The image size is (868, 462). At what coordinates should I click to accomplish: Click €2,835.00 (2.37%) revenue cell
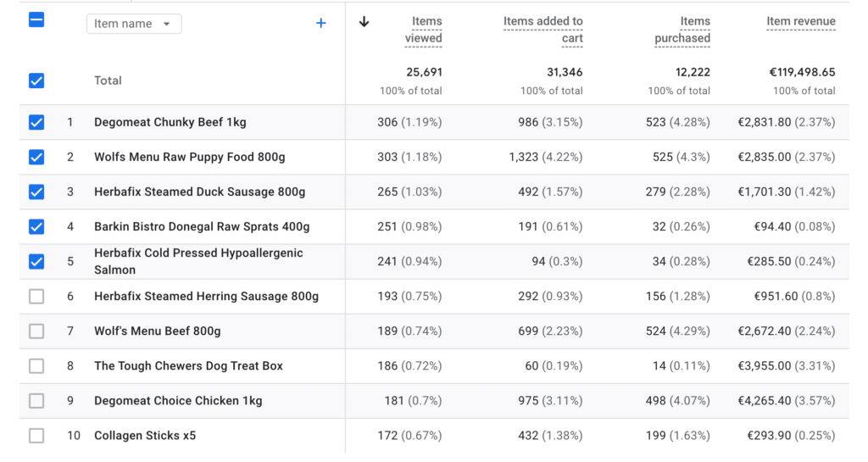pyautogui.click(x=787, y=157)
